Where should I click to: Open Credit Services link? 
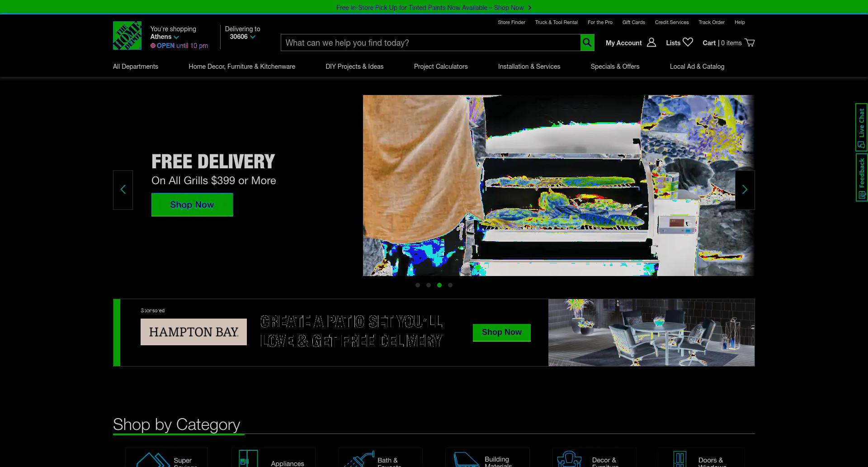672,22
